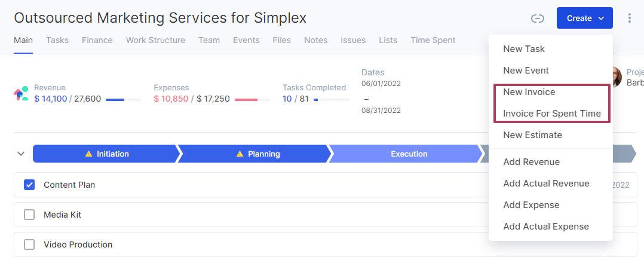Collapse the project stages chevron
The width and height of the screenshot is (644, 269).
tap(21, 154)
